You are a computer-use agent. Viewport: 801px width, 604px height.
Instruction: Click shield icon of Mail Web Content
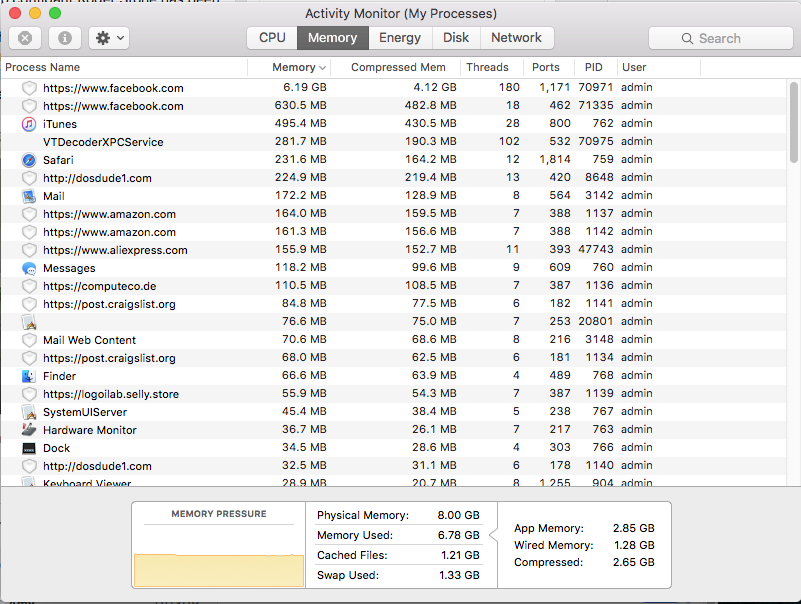29,340
